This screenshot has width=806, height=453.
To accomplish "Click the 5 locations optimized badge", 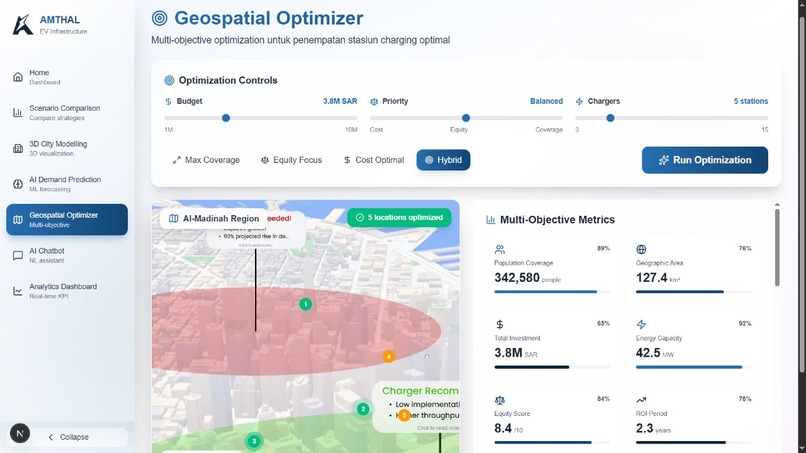I will point(399,218).
